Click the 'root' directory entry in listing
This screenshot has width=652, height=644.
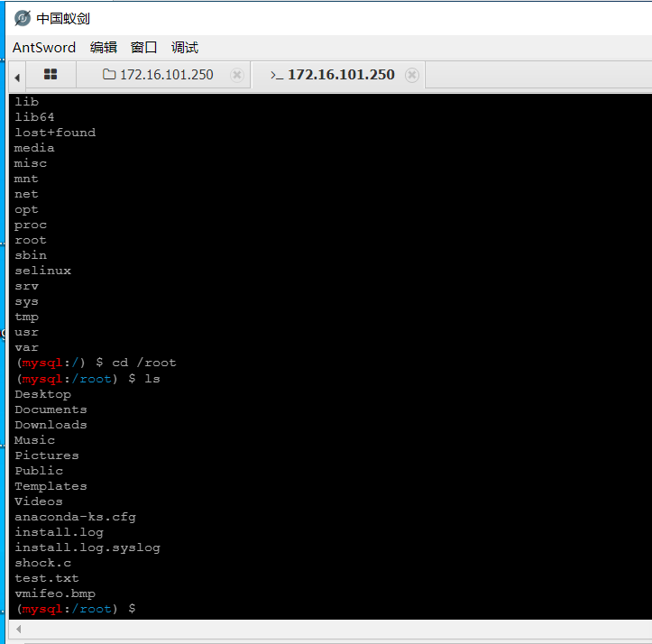(x=31, y=241)
